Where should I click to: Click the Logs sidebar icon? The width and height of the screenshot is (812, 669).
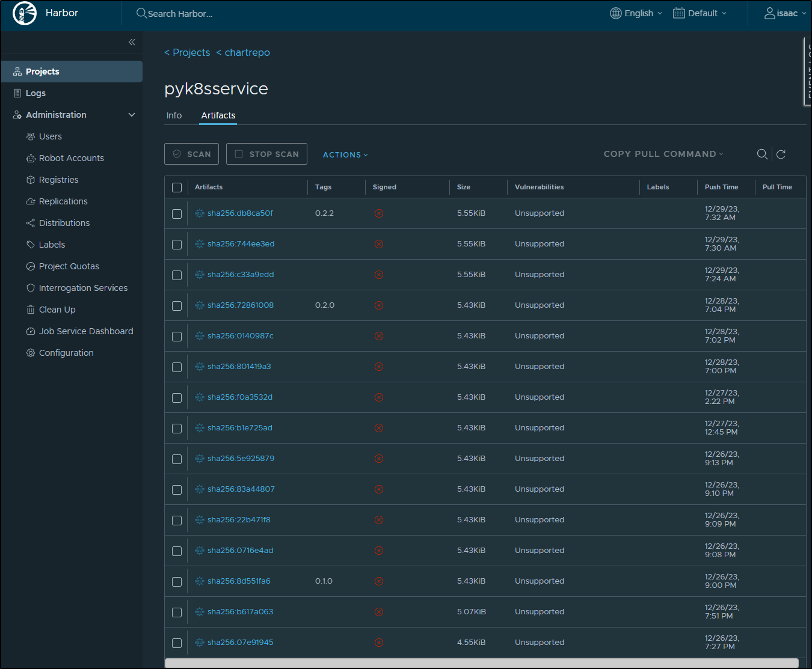point(17,93)
